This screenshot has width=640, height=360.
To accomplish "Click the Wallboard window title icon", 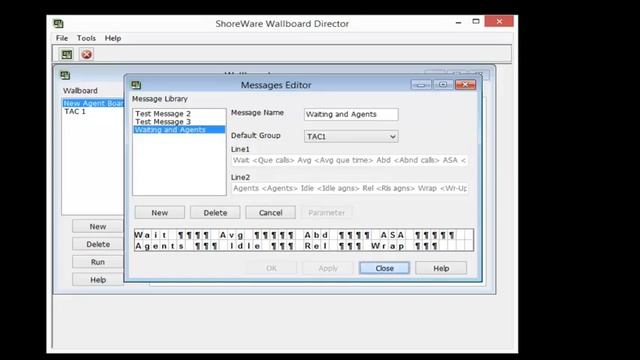I will coord(65,75).
